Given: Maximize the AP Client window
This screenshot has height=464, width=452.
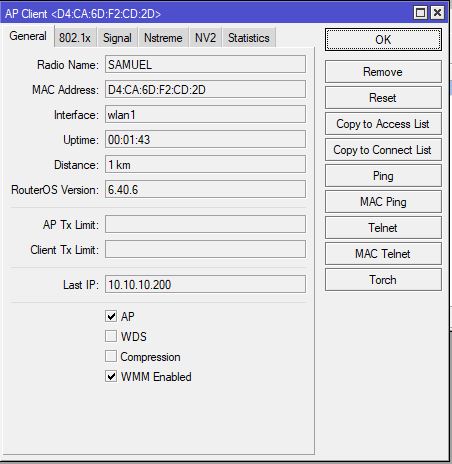Looking at the screenshot, I should coord(420,13).
